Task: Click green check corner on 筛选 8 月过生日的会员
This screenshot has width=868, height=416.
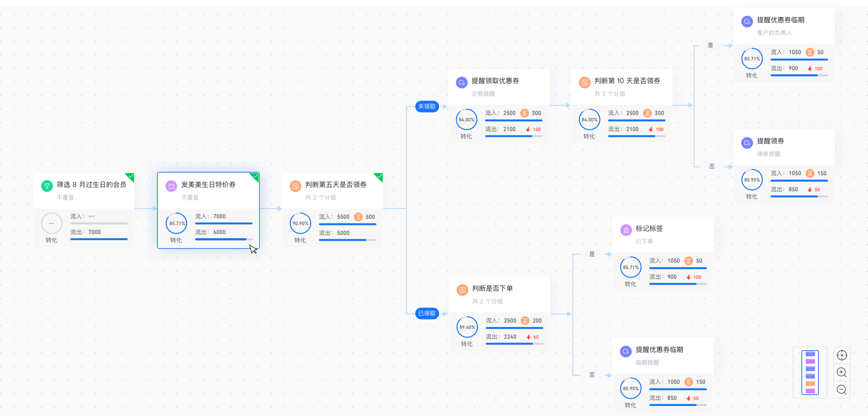Action: pos(131,177)
